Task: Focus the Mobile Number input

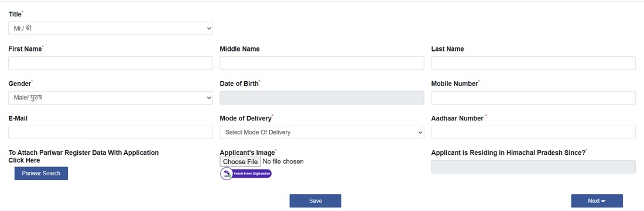Action: [x=533, y=98]
